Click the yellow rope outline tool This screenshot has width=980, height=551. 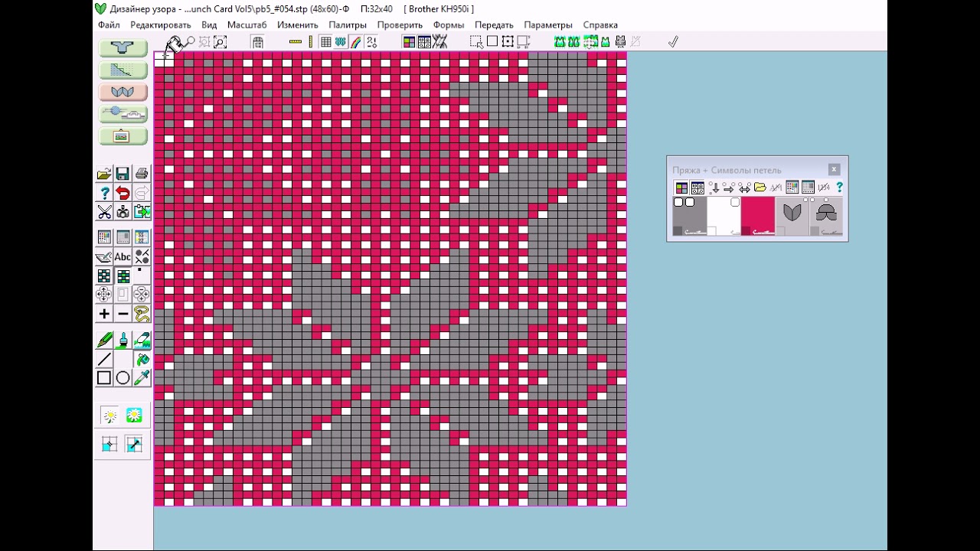[x=142, y=314]
